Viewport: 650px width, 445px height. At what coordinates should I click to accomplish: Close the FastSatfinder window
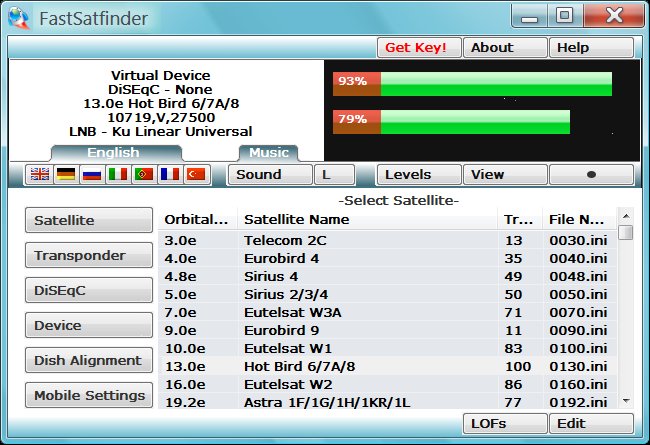pos(614,16)
